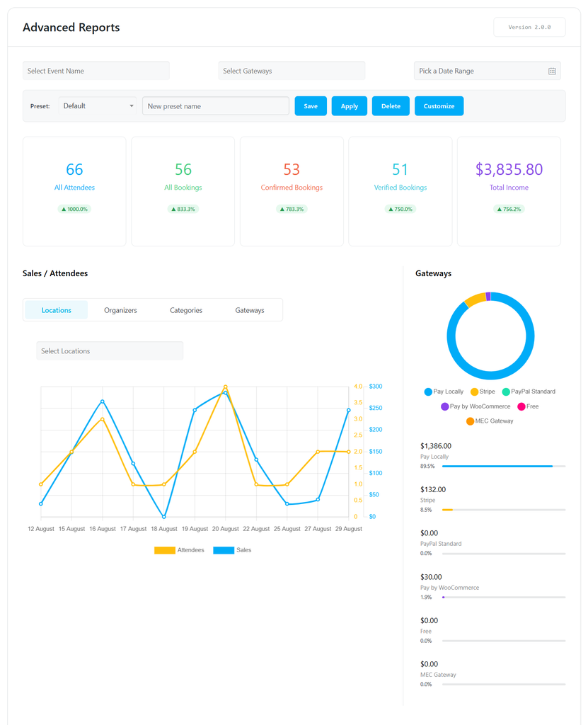Click the Advanced Reports page title
This screenshot has height=725, width=588.
[x=71, y=28]
